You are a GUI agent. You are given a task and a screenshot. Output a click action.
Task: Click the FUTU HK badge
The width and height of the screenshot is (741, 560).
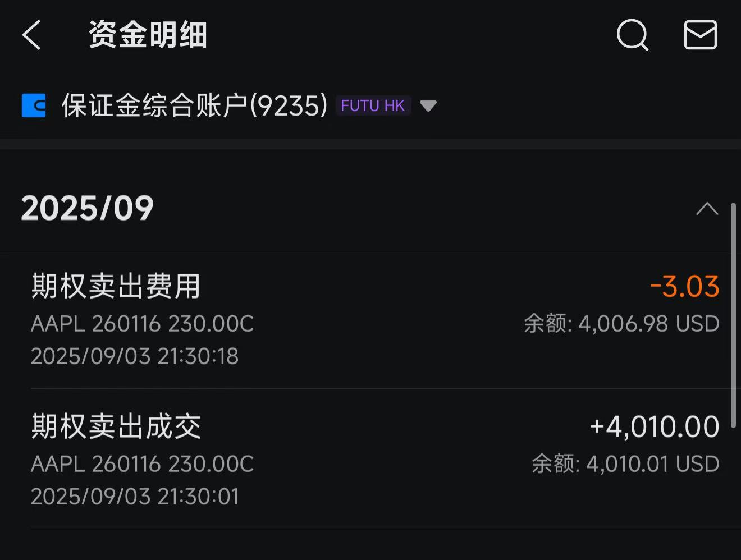(x=373, y=105)
